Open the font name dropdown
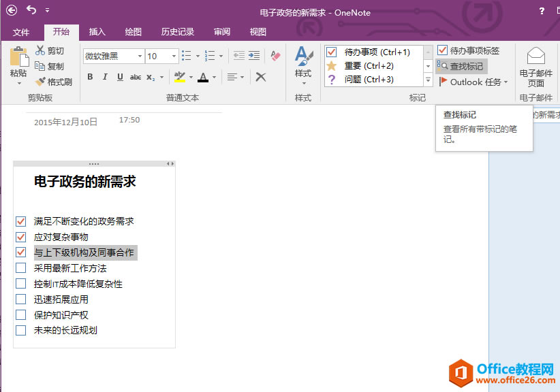560x392 pixels. point(140,56)
